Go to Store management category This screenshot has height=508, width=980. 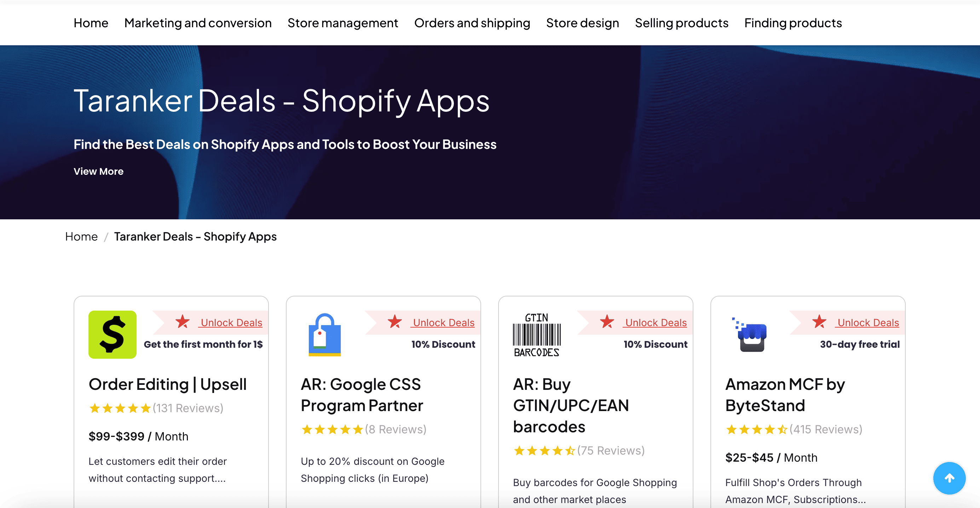click(x=343, y=23)
